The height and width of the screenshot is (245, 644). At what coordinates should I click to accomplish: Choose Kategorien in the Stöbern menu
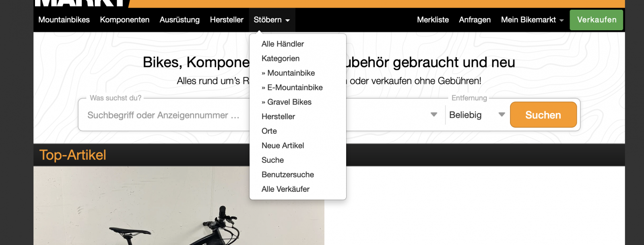pos(281,58)
